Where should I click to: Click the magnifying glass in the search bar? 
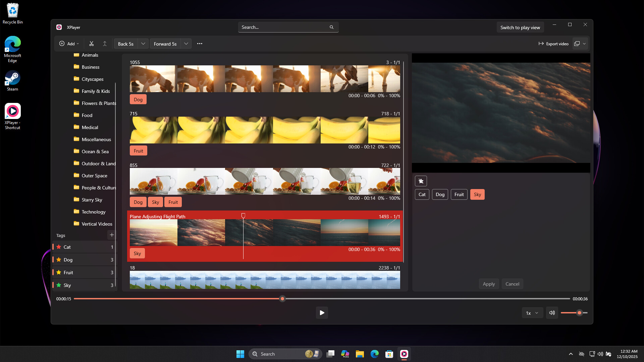[331, 27]
